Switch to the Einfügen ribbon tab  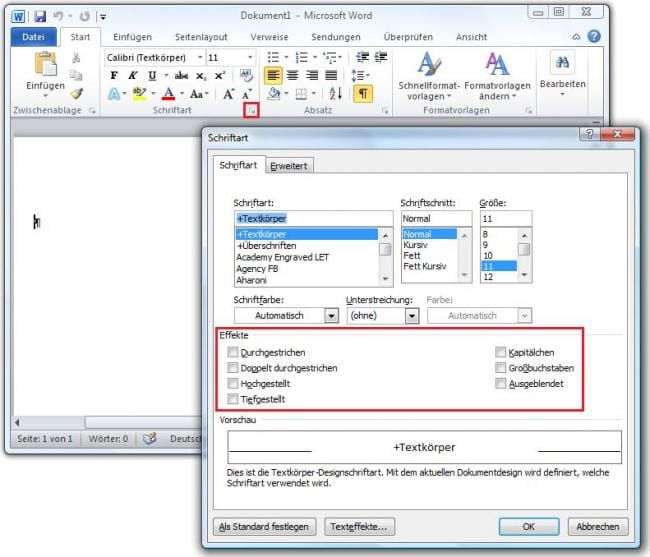132,37
